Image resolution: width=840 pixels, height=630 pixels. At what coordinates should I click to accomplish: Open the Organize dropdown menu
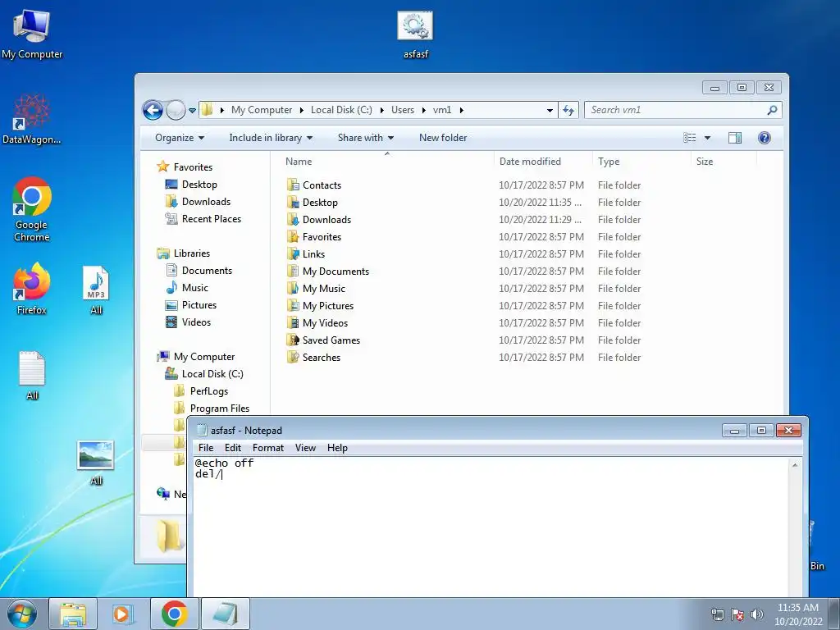coord(180,138)
